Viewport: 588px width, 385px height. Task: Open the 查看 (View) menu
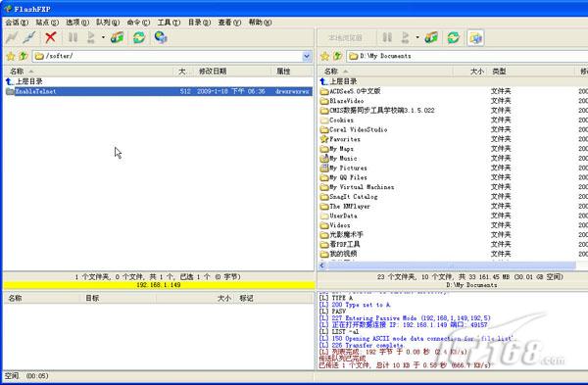click(229, 23)
